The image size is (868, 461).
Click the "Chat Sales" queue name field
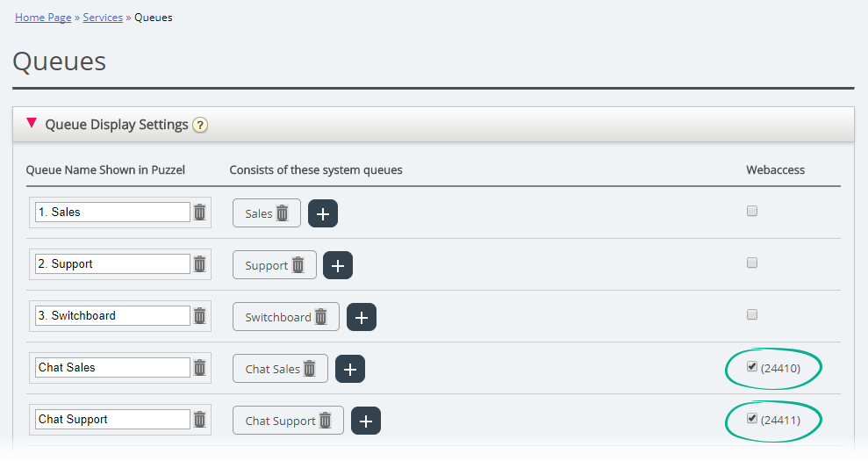(112, 368)
